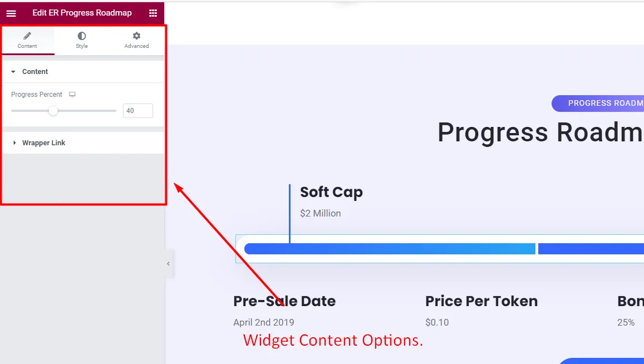The image size is (644, 364).
Task: Click the half-circle Style tab icon
Action: coord(81,36)
